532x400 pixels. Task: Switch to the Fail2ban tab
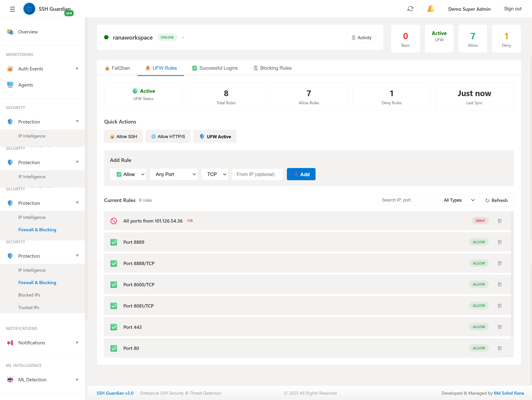click(117, 68)
